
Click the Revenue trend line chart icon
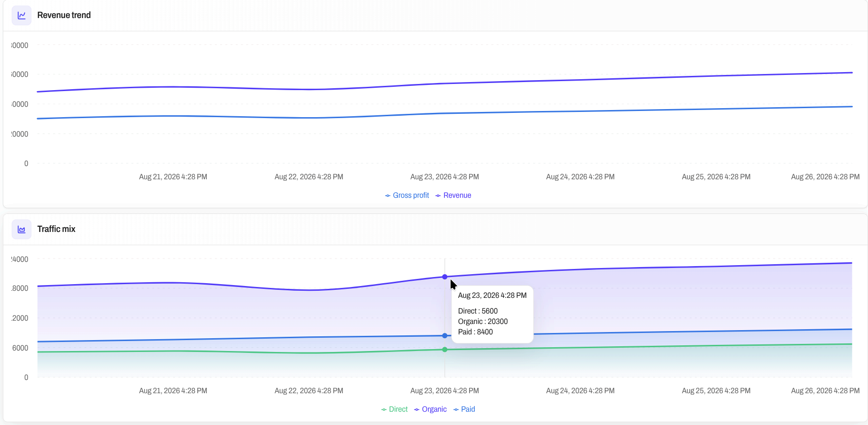tap(21, 15)
